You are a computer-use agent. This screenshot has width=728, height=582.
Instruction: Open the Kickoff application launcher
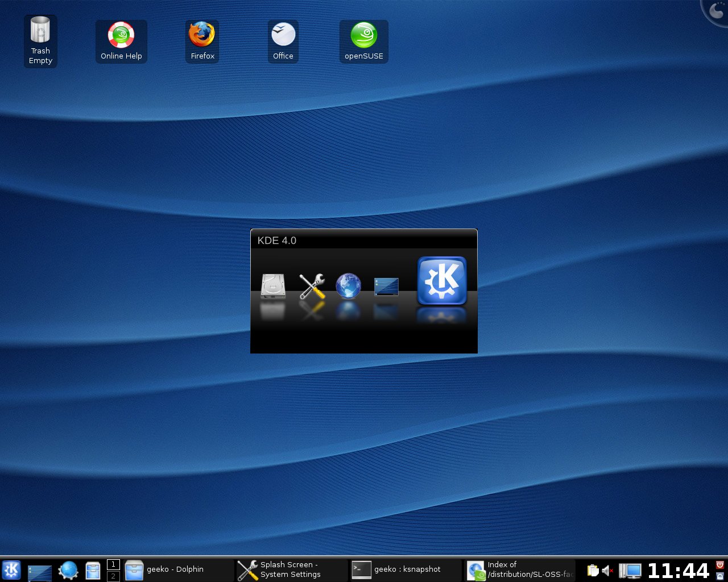tap(11, 569)
